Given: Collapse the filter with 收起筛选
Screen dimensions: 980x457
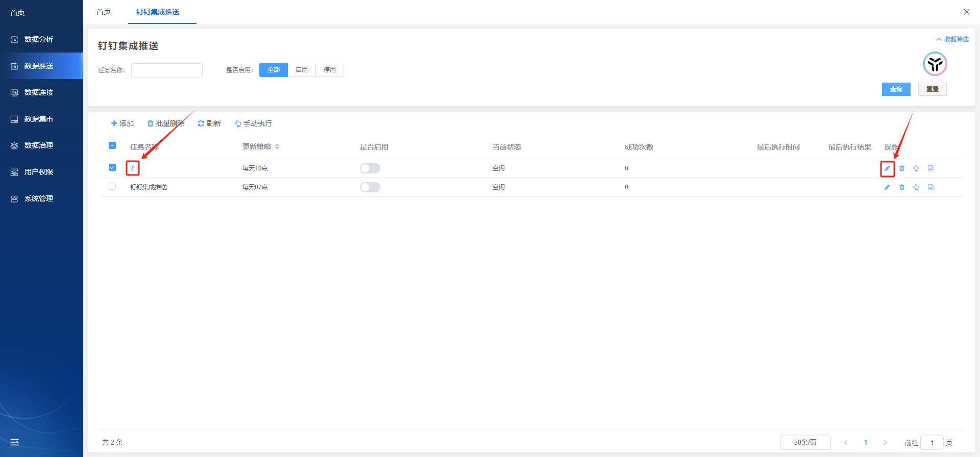Looking at the screenshot, I should pyautogui.click(x=952, y=39).
